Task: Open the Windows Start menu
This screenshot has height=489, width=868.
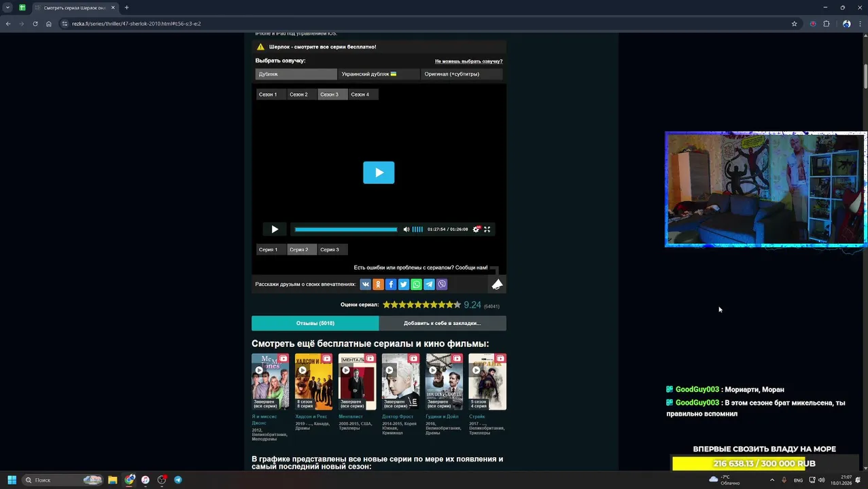Action: (x=12, y=480)
